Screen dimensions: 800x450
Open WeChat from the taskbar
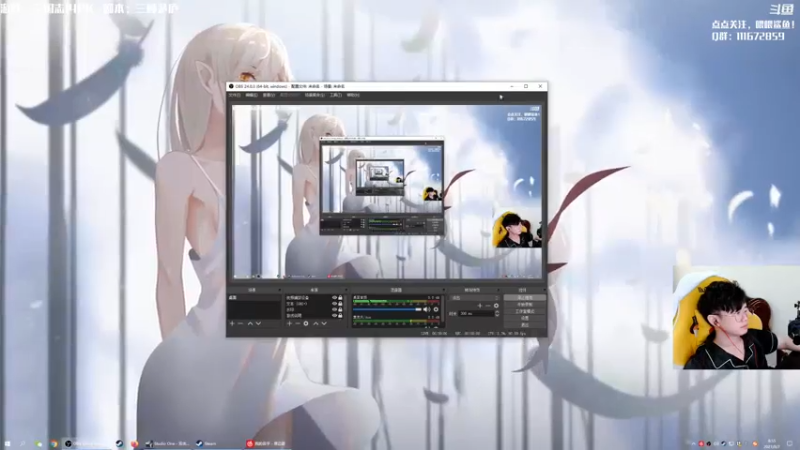pyautogui.click(x=38, y=443)
